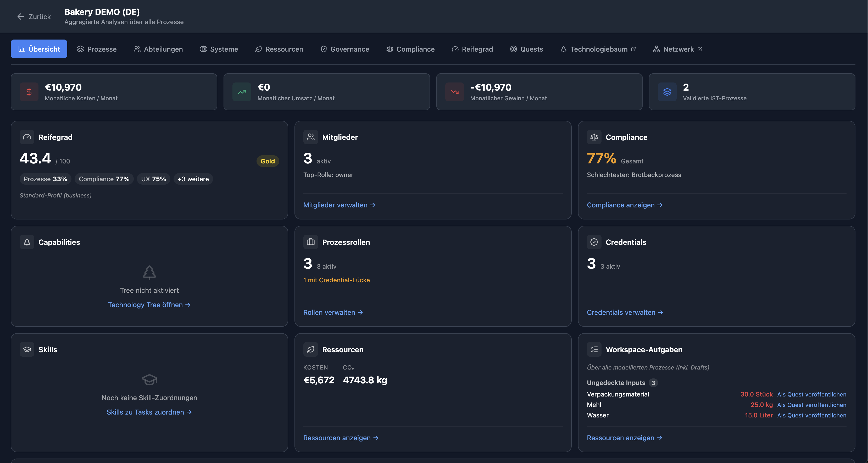The height and width of the screenshot is (463, 868).
Task: Click Standard-Profil (business) label
Action: (55, 195)
